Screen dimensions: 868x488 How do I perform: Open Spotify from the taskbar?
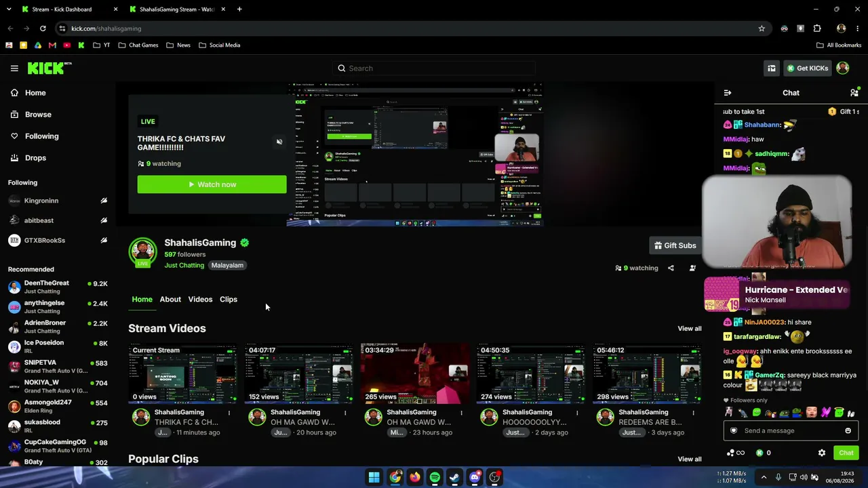pos(435,477)
